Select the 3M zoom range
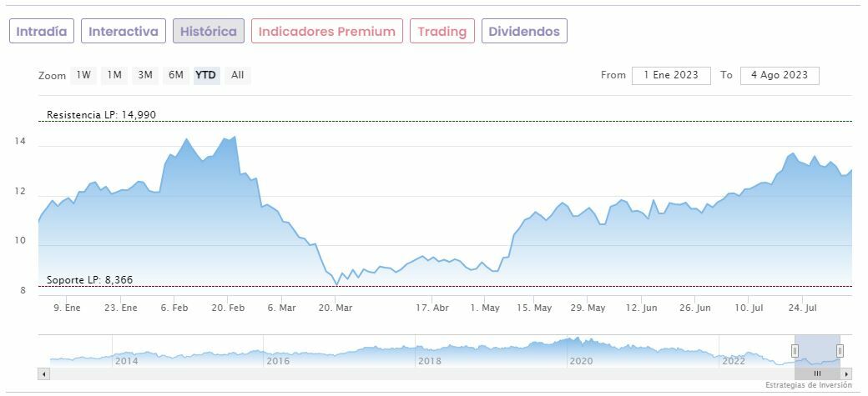Image resolution: width=868 pixels, height=396 pixels. pos(145,75)
